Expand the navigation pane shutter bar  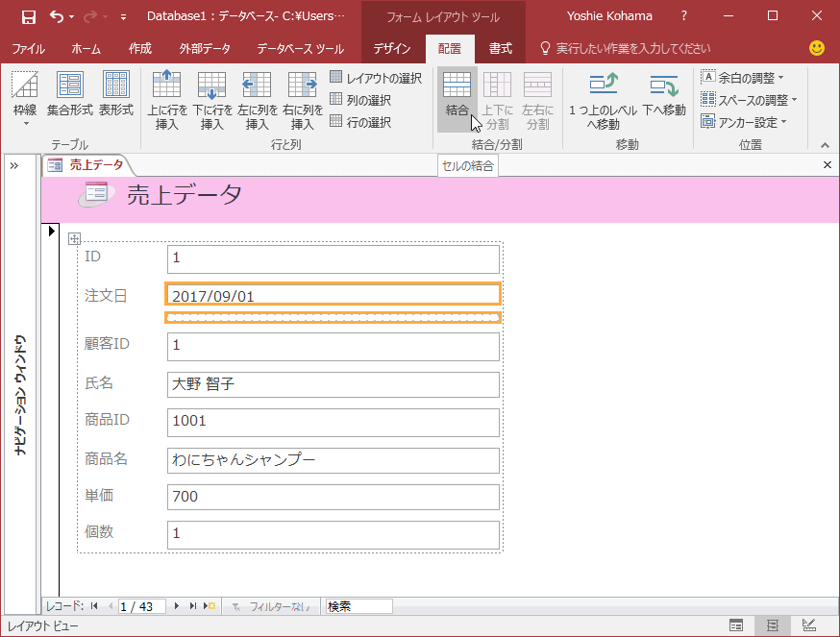point(14,165)
